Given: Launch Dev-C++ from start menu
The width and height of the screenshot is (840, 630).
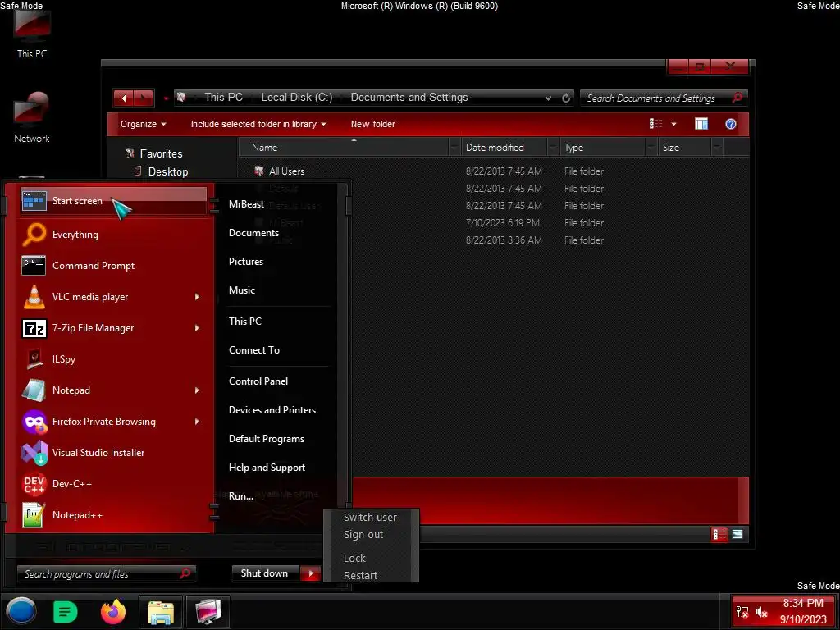Looking at the screenshot, I should pyautogui.click(x=113, y=484).
